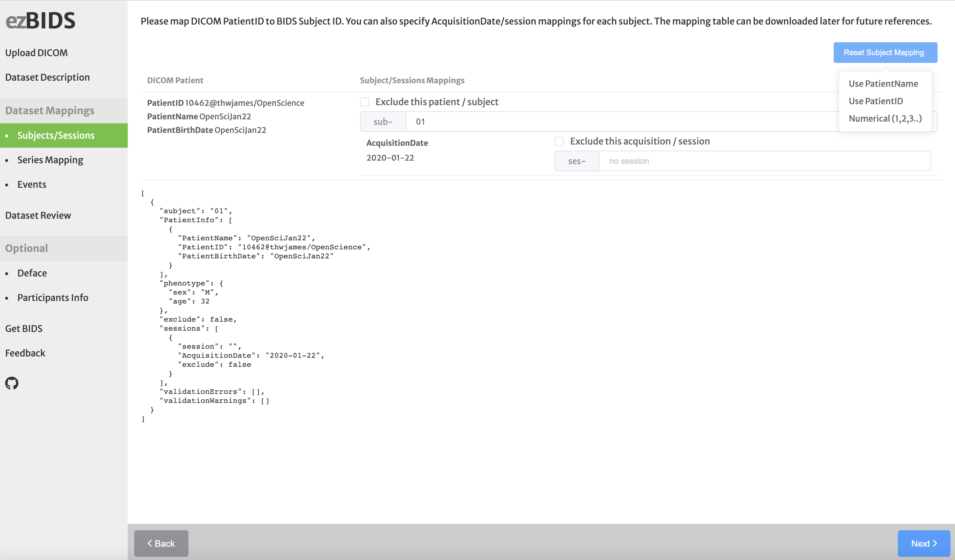
Task: Click the Next button
Action: tap(924, 543)
